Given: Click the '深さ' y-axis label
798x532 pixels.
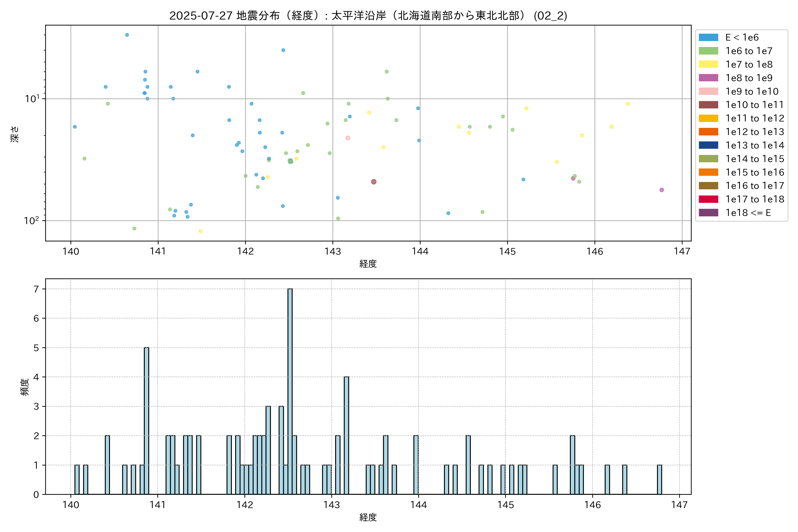Looking at the screenshot, I should pos(15,134).
